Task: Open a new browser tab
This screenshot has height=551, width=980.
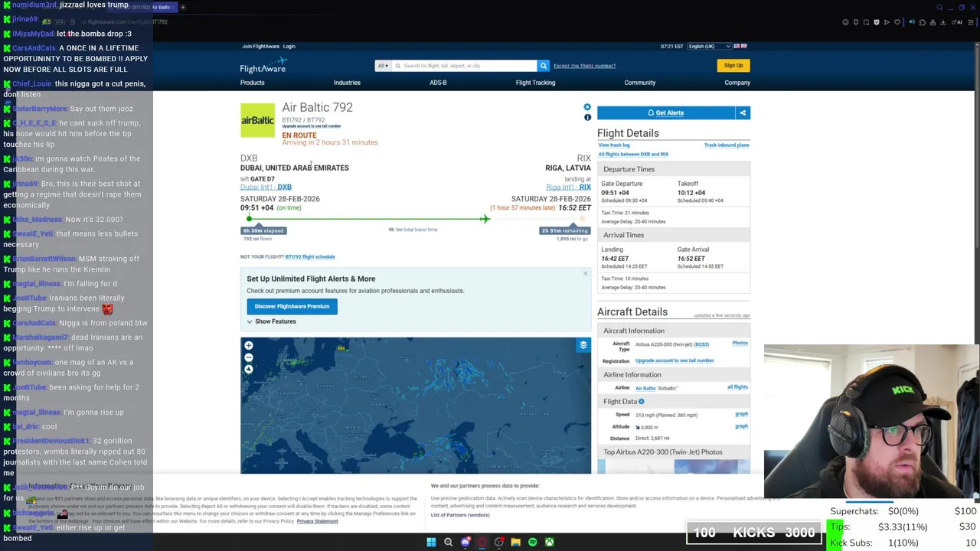Action: (183, 7)
